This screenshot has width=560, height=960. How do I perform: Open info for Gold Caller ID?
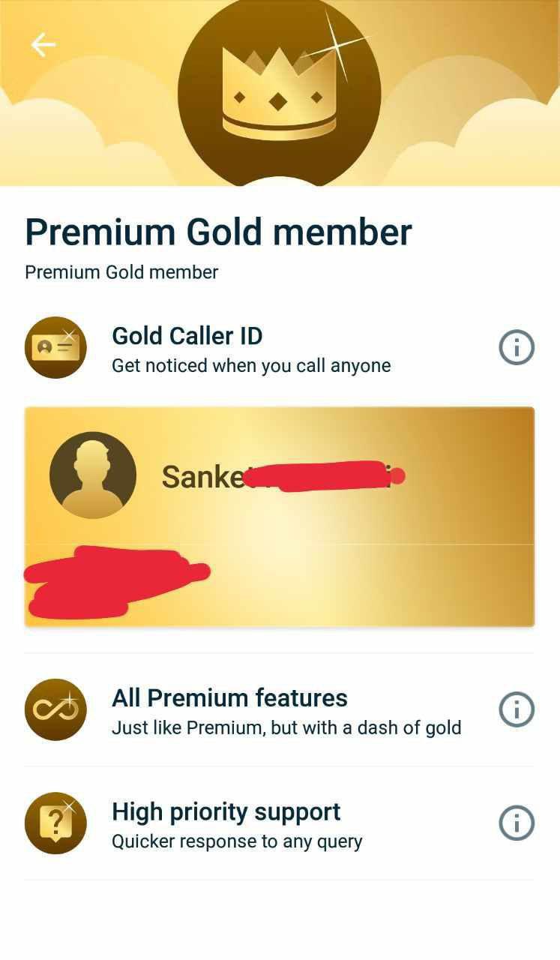click(517, 347)
